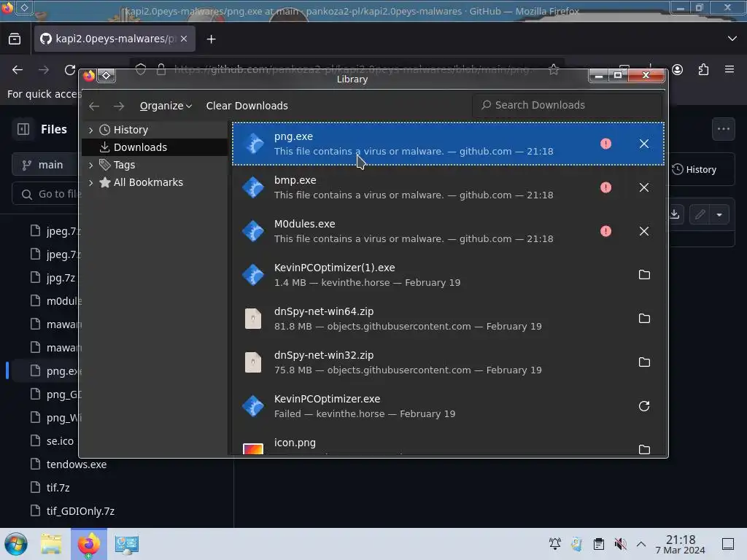Click Firefox taskbar icon
The height and width of the screenshot is (560, 747).
pyautogui.click(x=89, y=544)
